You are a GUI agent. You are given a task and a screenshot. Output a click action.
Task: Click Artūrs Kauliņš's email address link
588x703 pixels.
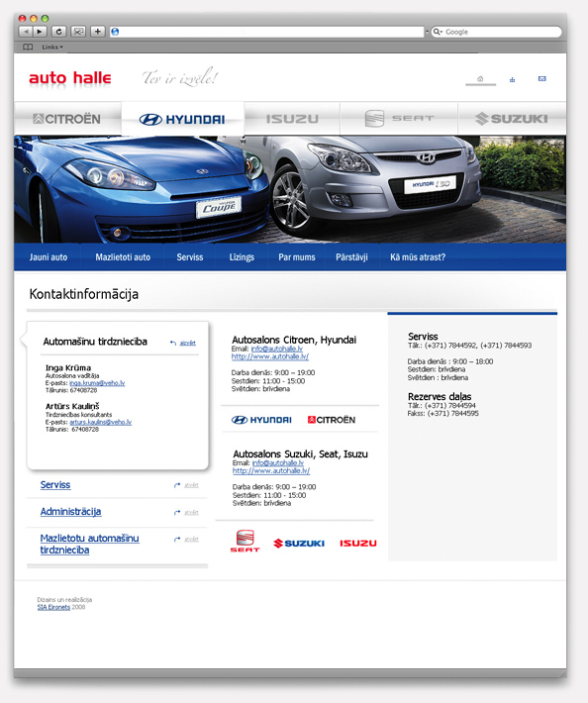tap(101, 423)
